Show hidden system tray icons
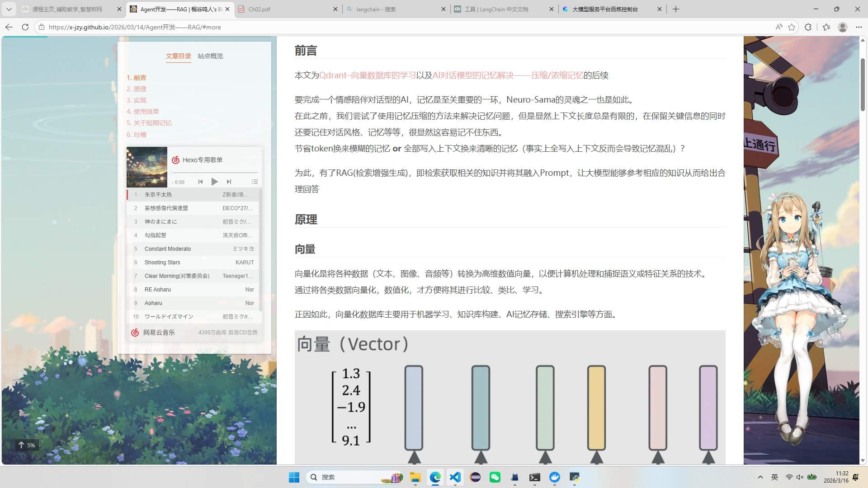Image resolution: width=868 pixels, height=488 pixels. click(760, 477)
